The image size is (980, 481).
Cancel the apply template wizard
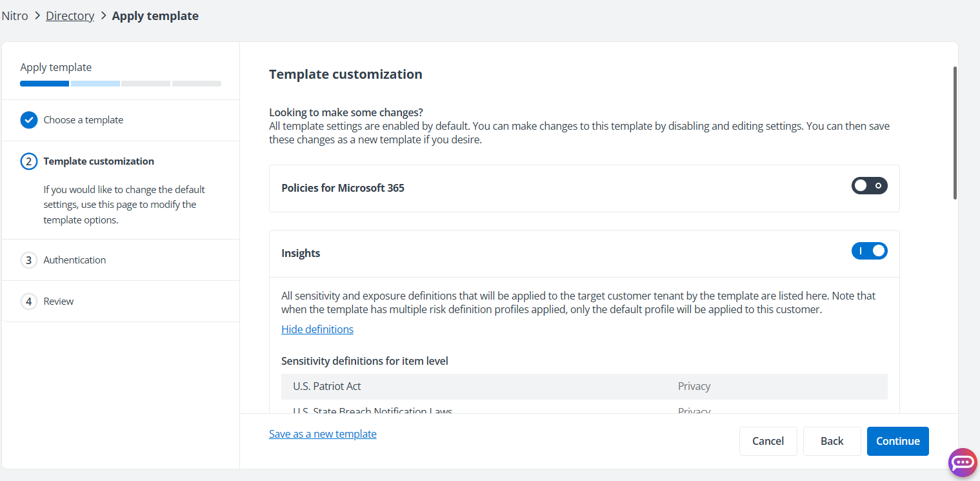click(768, 441)
